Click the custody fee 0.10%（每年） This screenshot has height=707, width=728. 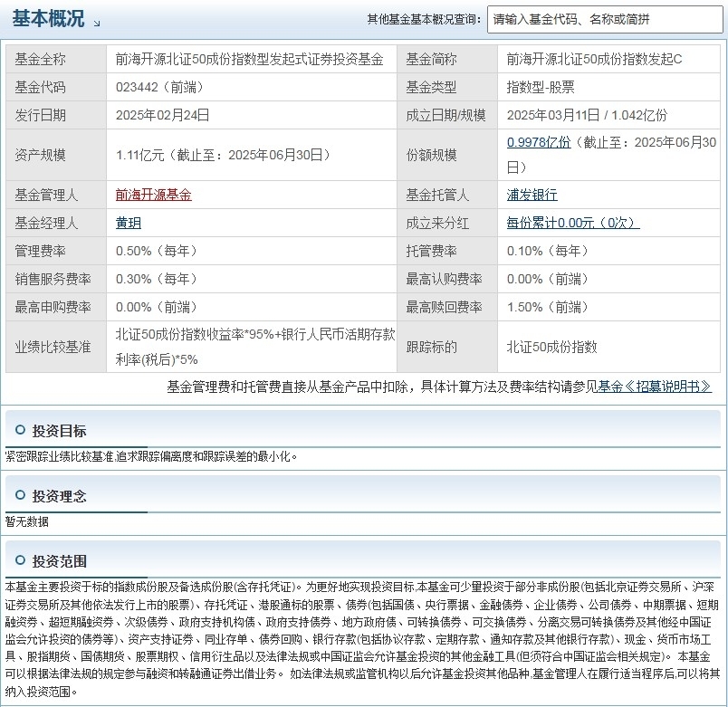[548, 251]
